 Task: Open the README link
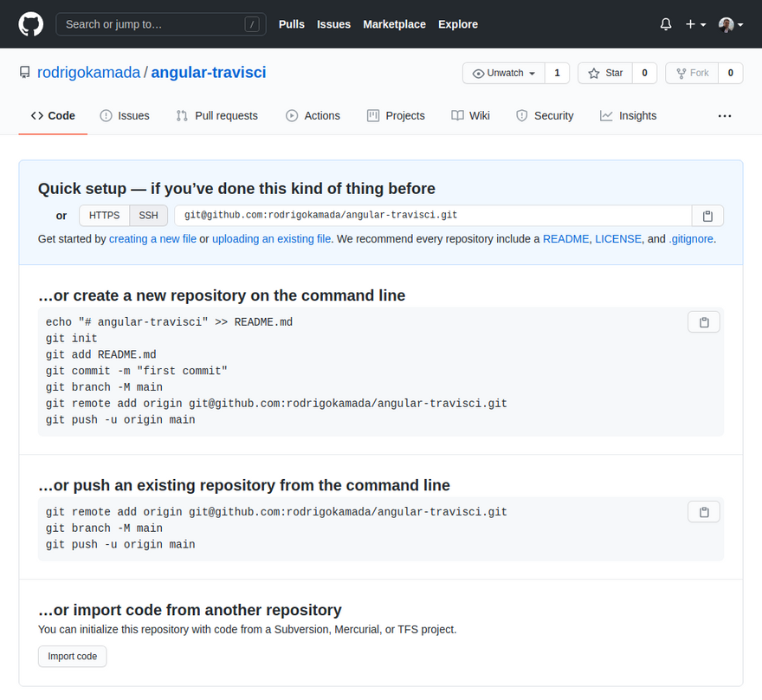[x=565, y=239]
